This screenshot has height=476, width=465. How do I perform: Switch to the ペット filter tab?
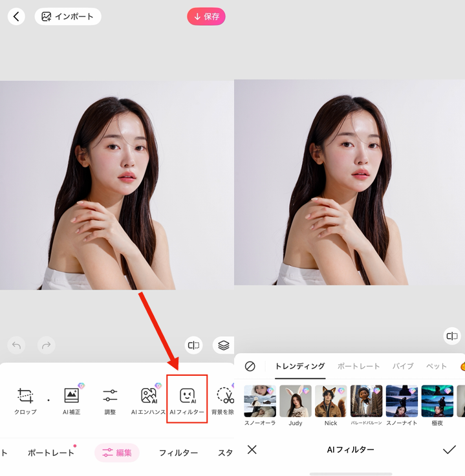[x=437, y=366]
